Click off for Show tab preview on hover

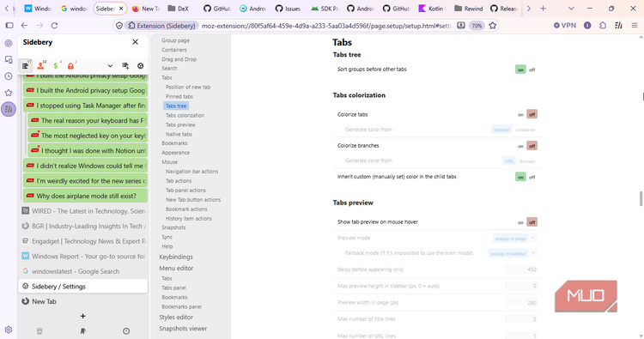(x=532, y=222)
